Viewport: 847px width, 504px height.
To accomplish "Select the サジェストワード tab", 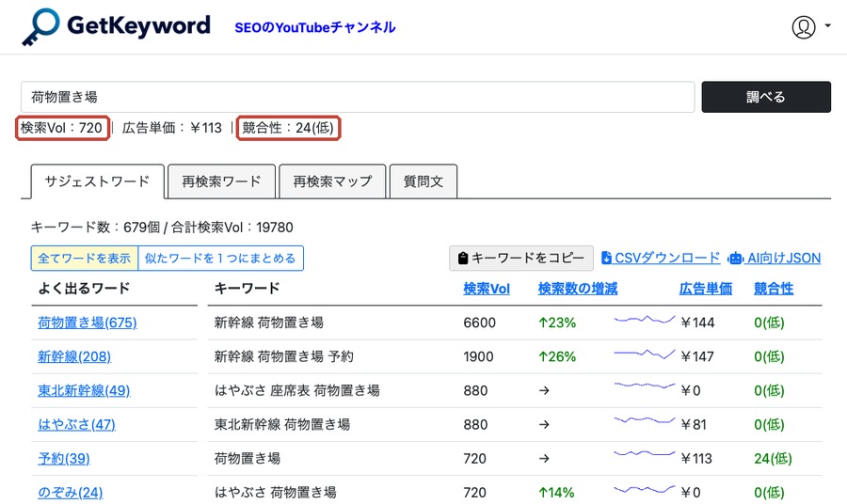I will [97, 181].
